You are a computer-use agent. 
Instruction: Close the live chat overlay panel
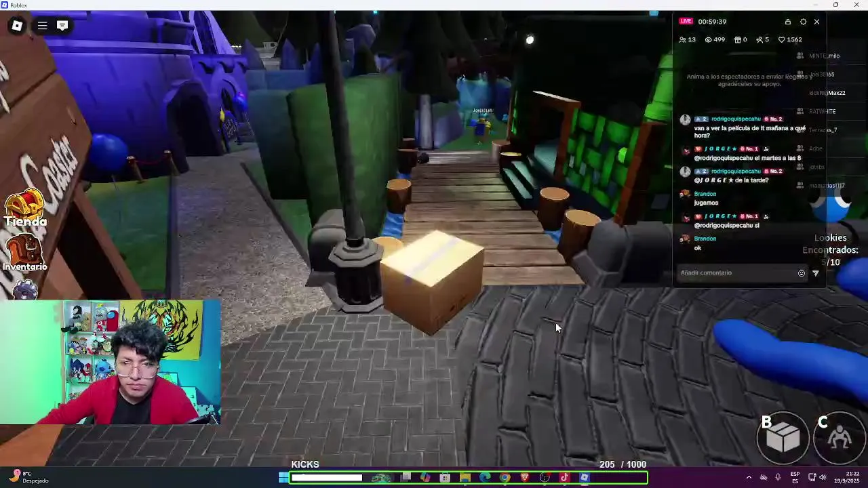816,22
